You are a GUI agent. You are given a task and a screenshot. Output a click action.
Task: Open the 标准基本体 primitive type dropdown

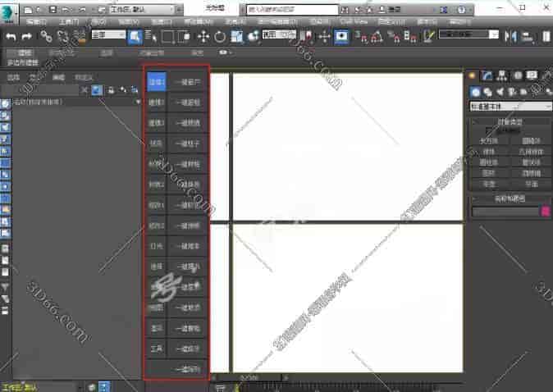tap(510, 106)
